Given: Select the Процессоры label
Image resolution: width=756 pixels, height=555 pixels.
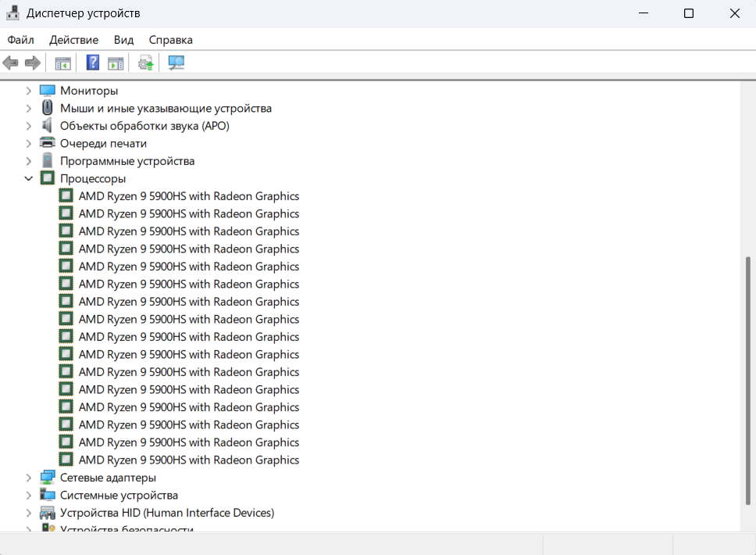Looking at the screenshot, I should click(x=93, y=178).
